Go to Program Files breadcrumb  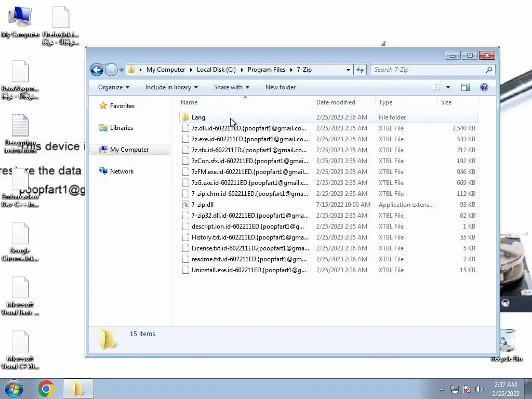click(267, 70)
